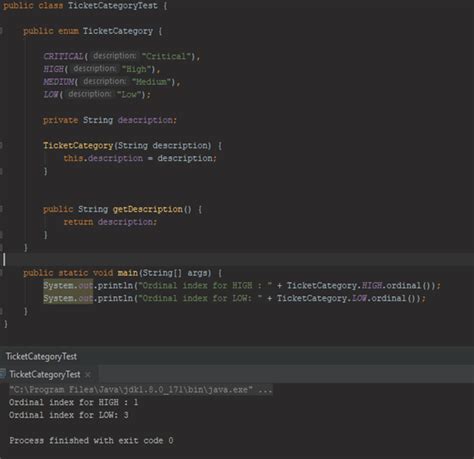The image size is (474, 459).
Task: Click enum name TicketCategory in enum declaration
Action: [x=118, y=31]
